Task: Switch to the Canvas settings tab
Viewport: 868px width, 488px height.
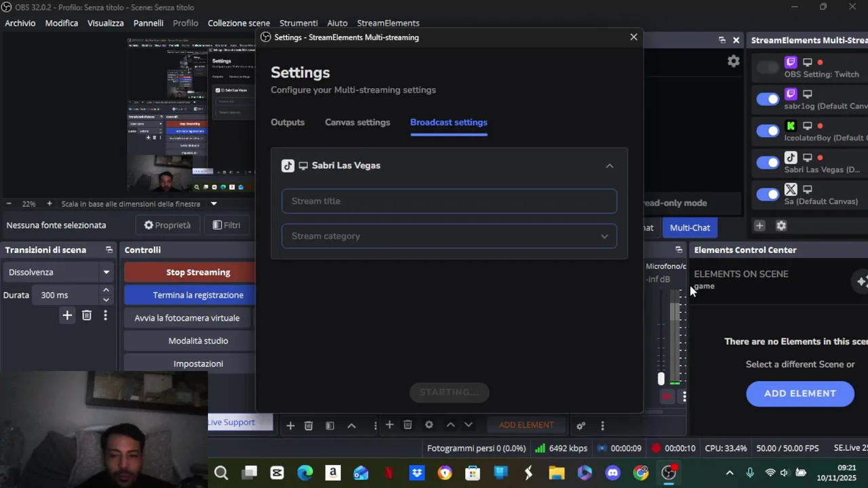Action: (x=357, y=122)
